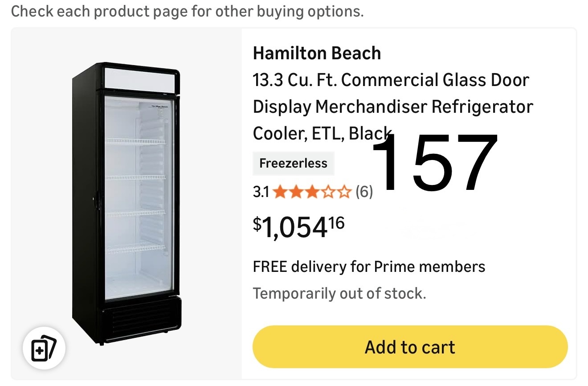Open the (6) reviews count
The image size is (588, 386).
click(x=364, y=192)
